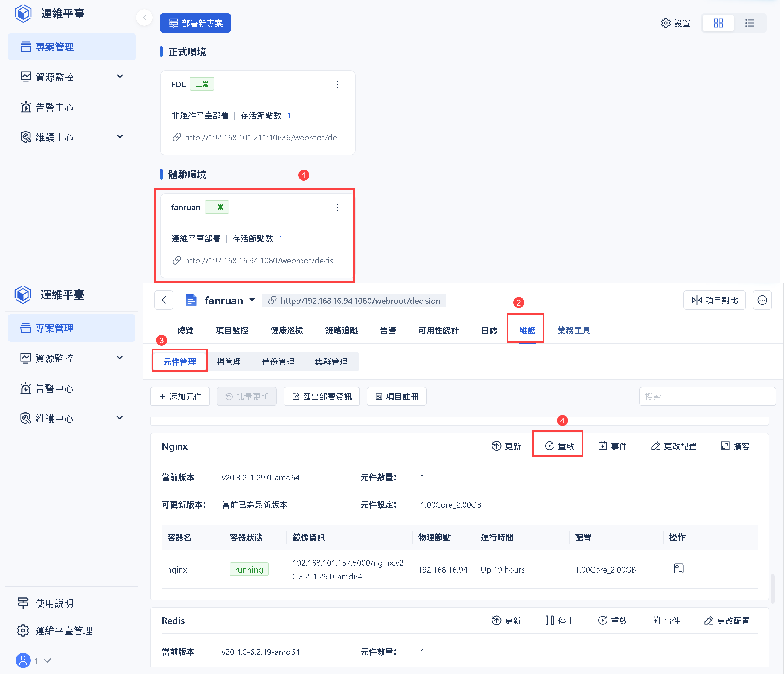Image resolution: width=784 pixels, height=674 pixels.
Task: Collapse the left sidebar panel
Action: pyautogui.click(x=144, y=18)
